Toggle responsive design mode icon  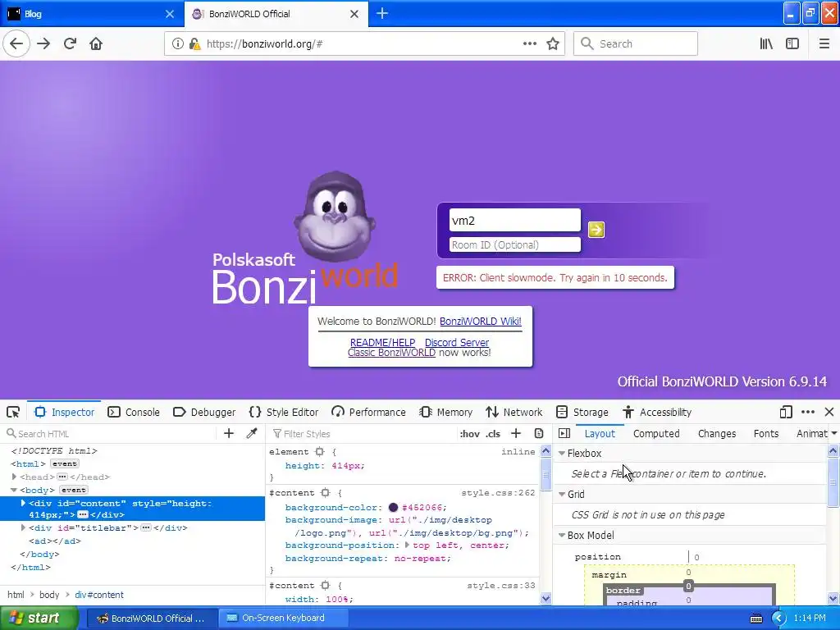click(x=786, y=412)
